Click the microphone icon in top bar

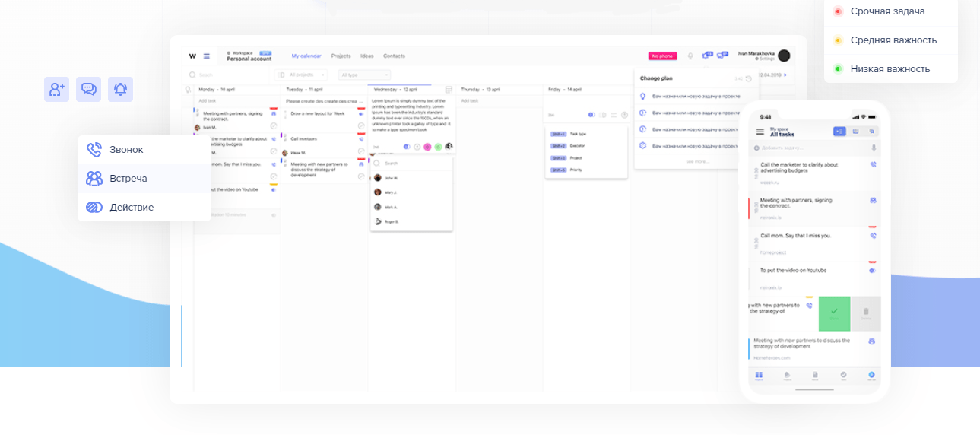pyautogui.click(x=690, y=56)
